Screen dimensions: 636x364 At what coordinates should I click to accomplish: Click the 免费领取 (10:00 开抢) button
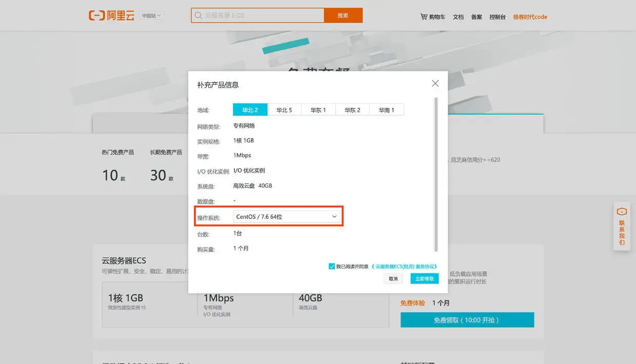(467, 320)
